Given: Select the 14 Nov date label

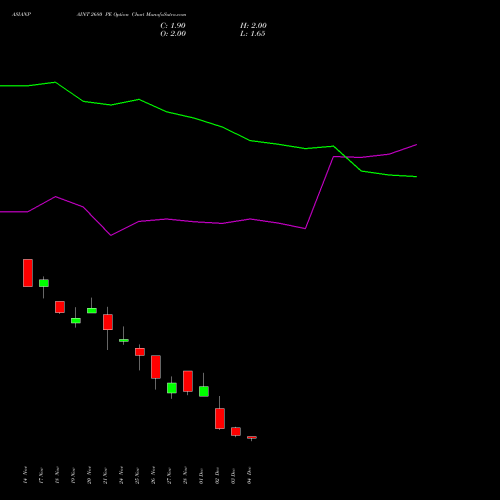Looking at the screenshot, I should point(25,475).
